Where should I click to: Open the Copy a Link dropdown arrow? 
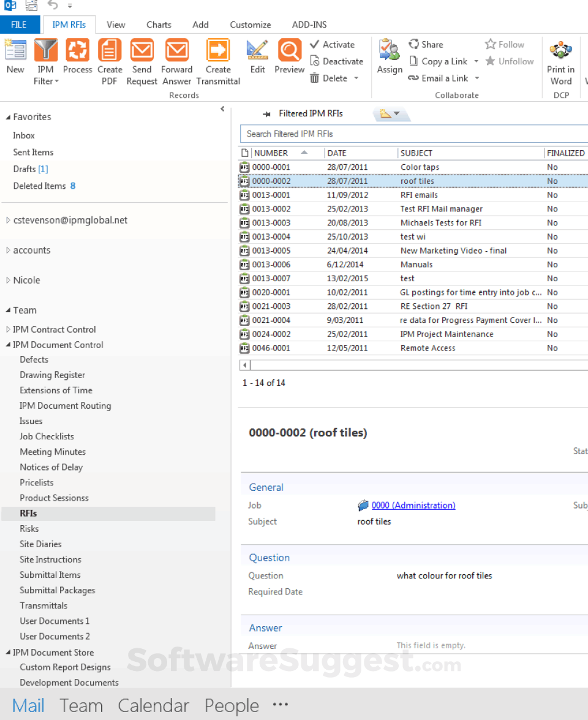pos(476,61)
